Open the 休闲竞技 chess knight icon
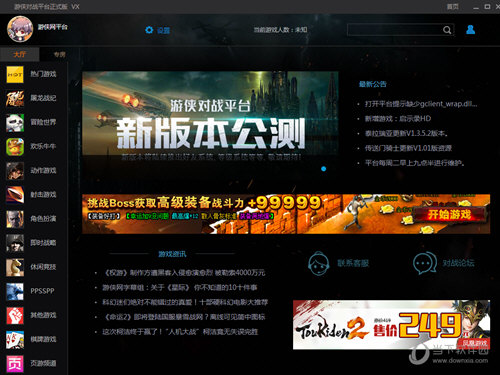Image resolution: width=500 pixels, height=375 pixels. coord(15,267)
